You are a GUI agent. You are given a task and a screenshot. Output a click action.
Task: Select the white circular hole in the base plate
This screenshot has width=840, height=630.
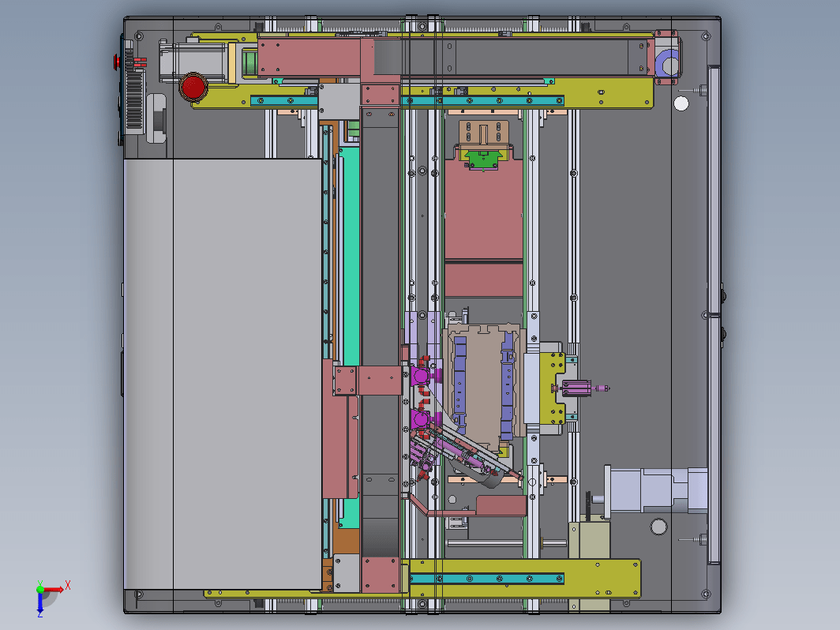pyautogui.click(x=681, y=103)
